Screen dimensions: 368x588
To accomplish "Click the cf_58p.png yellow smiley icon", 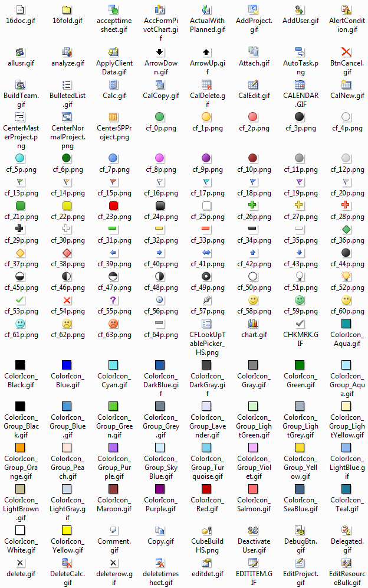I will [254, 300].
